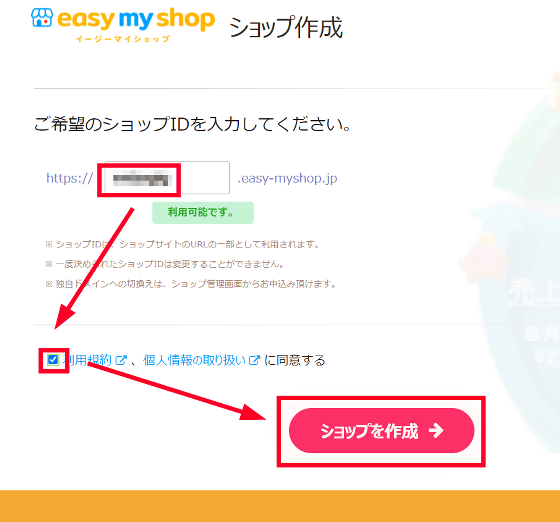Click the orange footer bar
Image resolution: width=560 pixels, height=522 pixels.
(280, 506)
